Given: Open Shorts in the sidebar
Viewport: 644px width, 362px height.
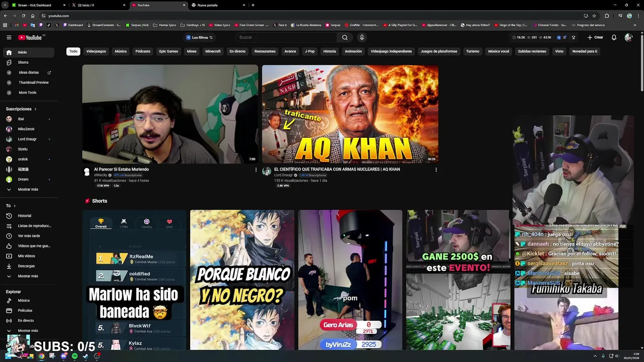Looking at the screenshot, I should pos(28,62).
